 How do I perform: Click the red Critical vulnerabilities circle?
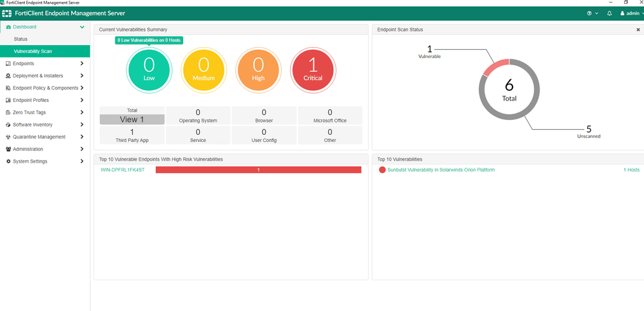click(x=313, y=70)
